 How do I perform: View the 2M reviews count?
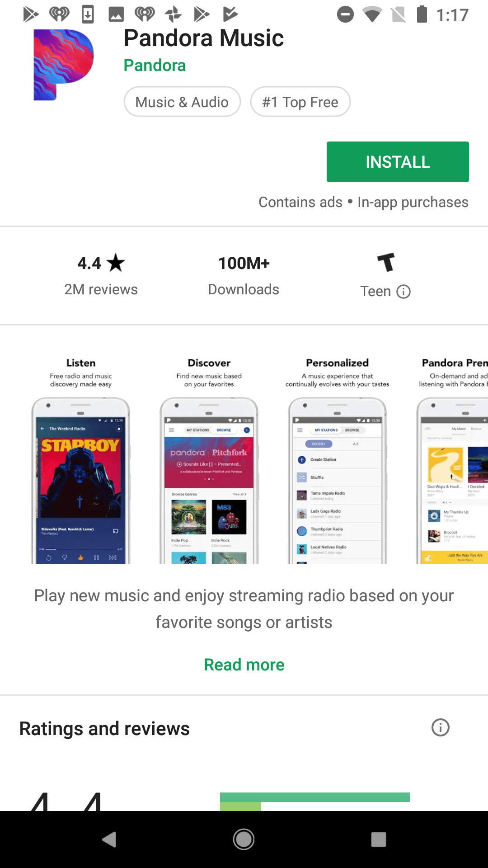click(101, 289)
